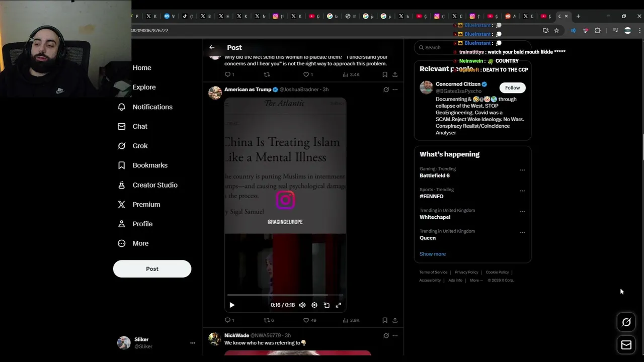The height and width of the screenshot is (362, 644).
Task: Click the bell icon beside Notifications
Action: [121, 107]
